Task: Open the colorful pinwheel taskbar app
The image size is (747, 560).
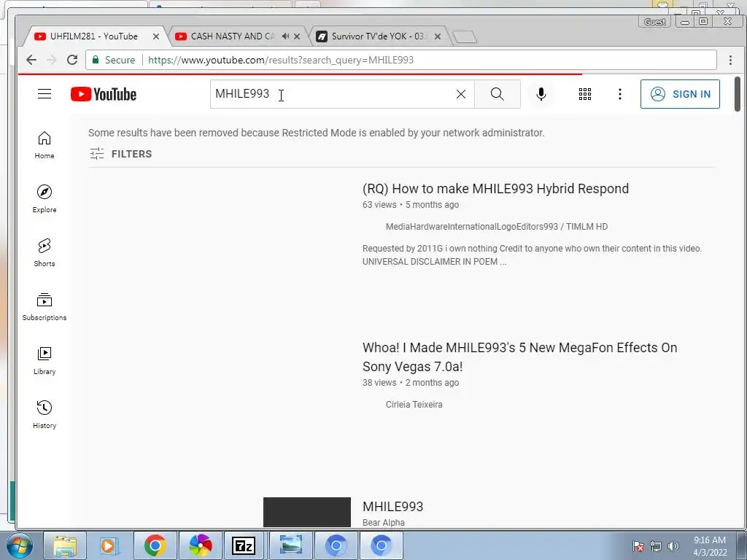Action: click(200, 545)
